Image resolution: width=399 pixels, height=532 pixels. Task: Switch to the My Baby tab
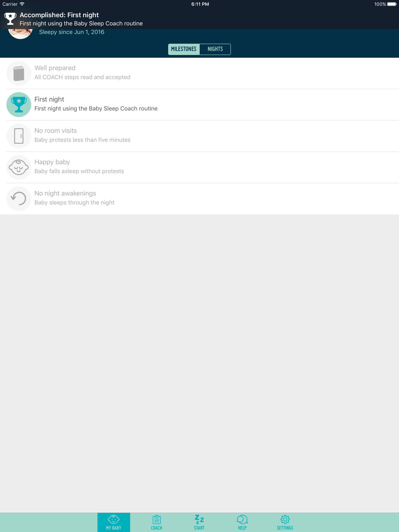(114, 522)
